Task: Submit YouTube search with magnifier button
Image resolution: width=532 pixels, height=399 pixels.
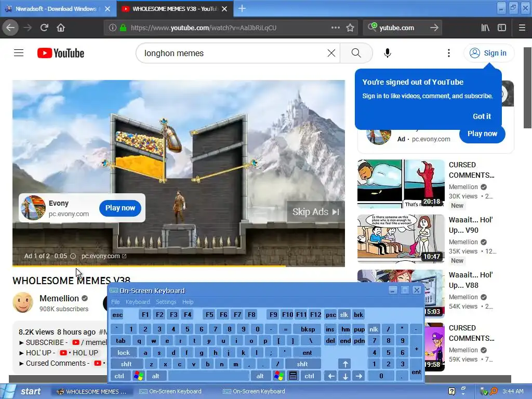Action: pos(356,53)
